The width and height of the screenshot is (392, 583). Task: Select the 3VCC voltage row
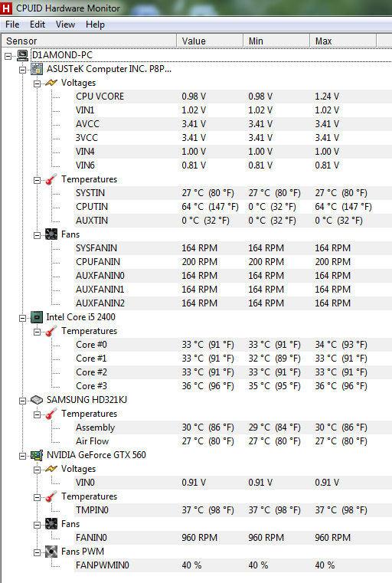(233, 138)
